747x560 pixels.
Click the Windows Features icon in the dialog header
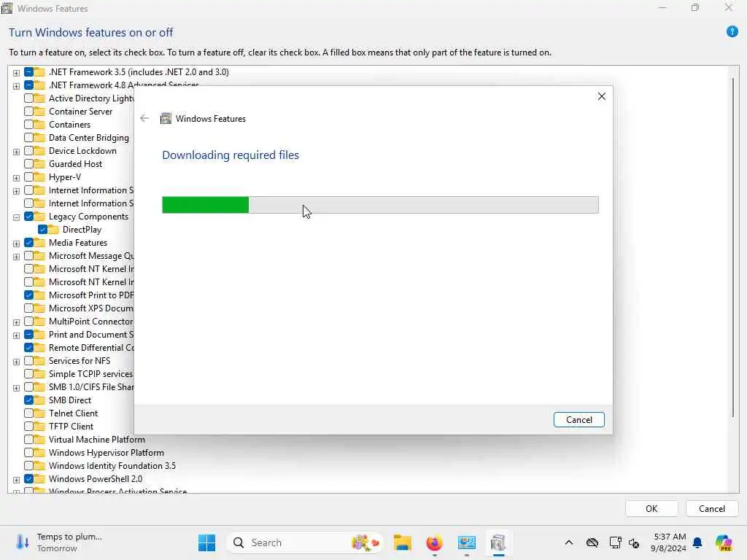coord(166,119)
